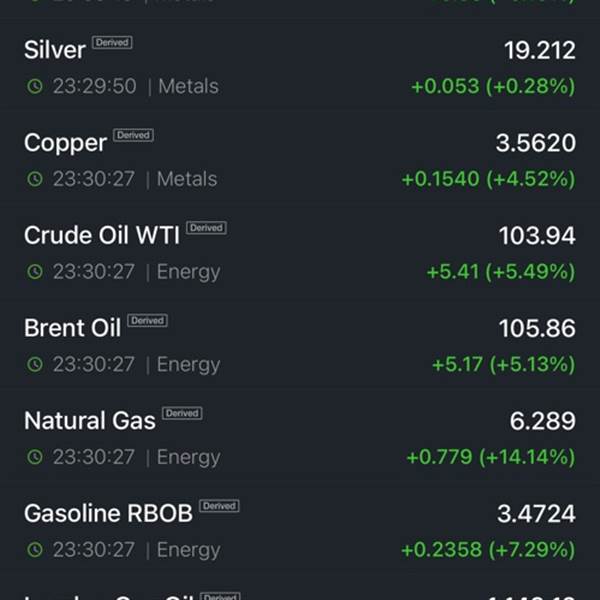This screenshot has width=600, height=600.
Task: Tap the Derived badge next to Silver
Action: (x=112, y=42)
